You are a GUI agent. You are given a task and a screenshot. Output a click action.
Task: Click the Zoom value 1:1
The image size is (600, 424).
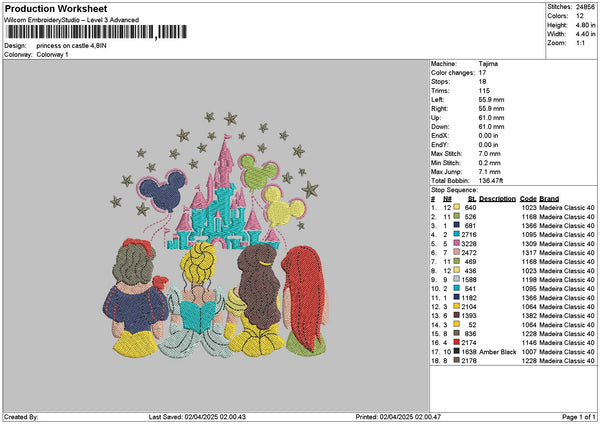pos(580,43)
